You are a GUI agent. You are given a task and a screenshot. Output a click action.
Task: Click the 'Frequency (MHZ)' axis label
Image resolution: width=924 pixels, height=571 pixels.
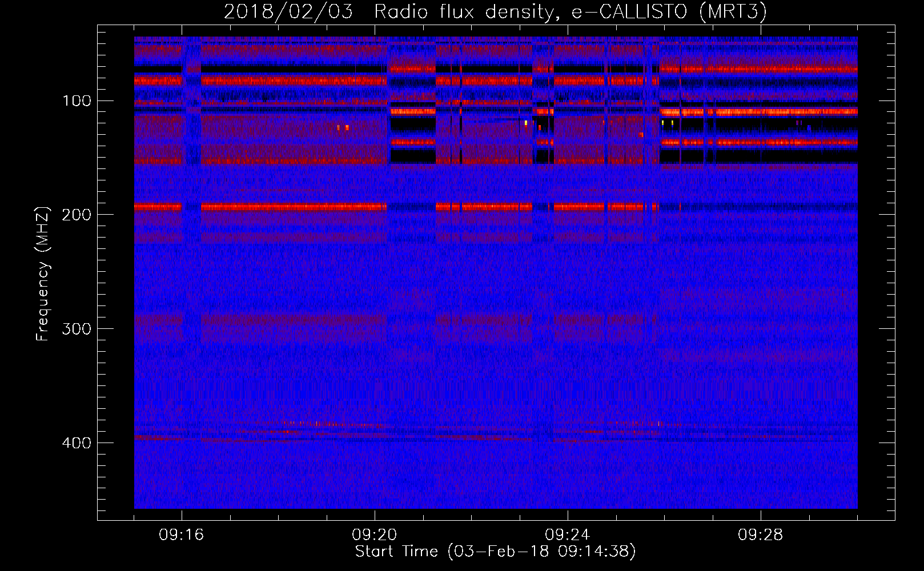pos(43,274)
